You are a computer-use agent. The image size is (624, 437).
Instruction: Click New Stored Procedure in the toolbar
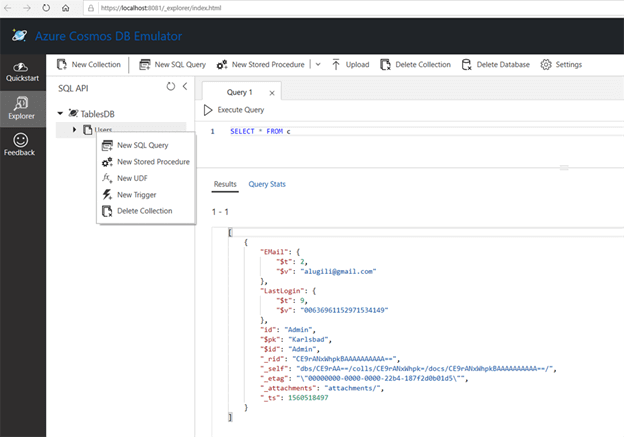click(260, 65)
